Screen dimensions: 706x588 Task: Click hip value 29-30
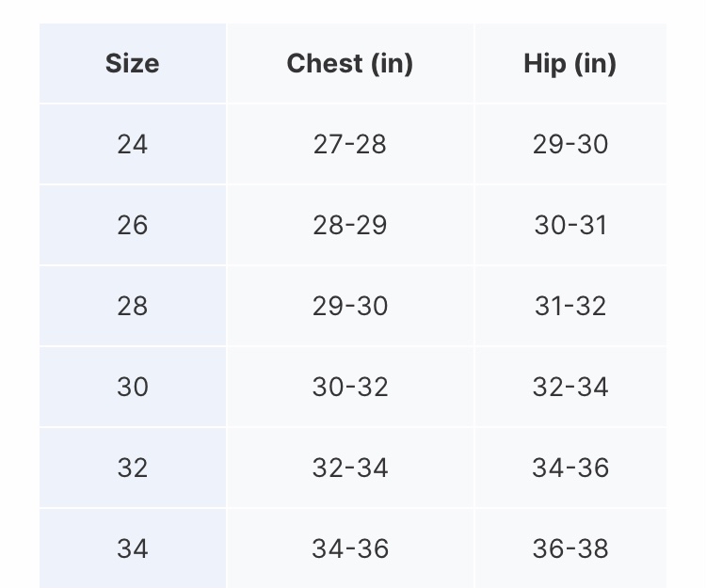click(x=570, y=145)
